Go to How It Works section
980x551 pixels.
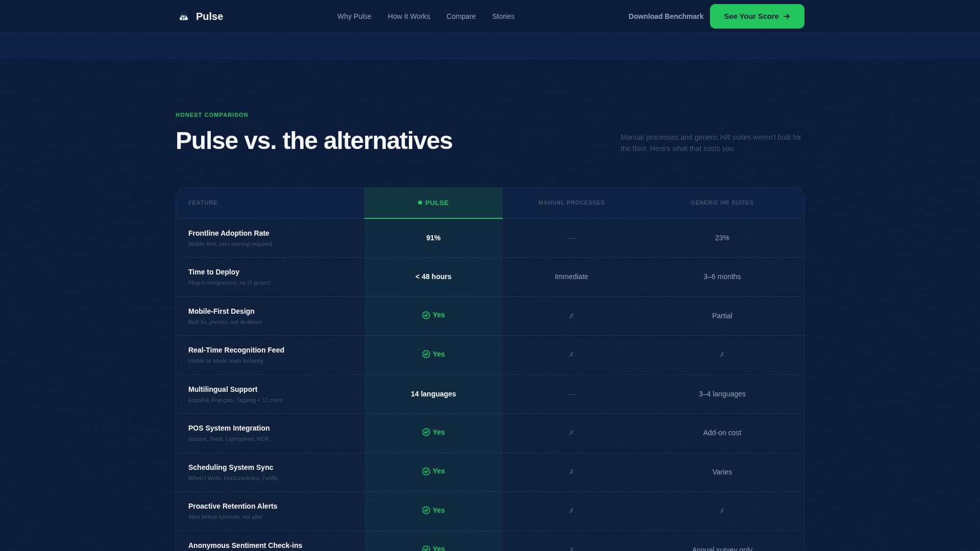tap(409, 16)
